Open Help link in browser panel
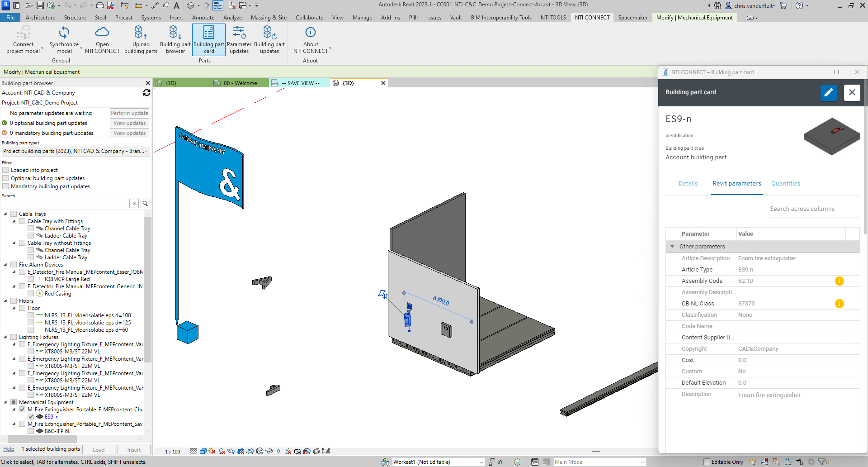The height and width of the screenshot is (467, 868). point(9,449)
